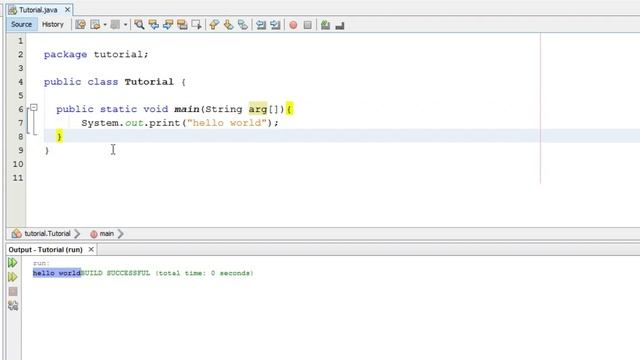Click 'package' keyword on line 2
Viewport: 640px width, 360px height.
(65, 55)
